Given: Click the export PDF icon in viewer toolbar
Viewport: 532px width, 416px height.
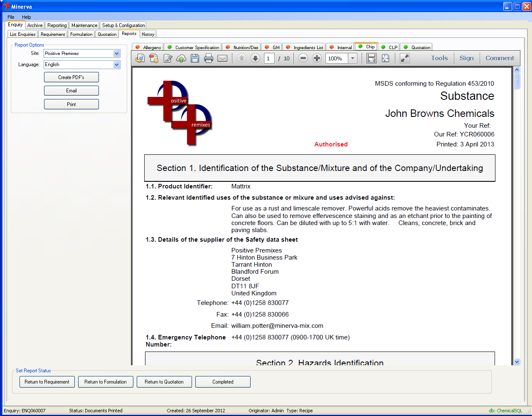Looking at the screenshot, I should pyautogui.click(x=140, y=58).
